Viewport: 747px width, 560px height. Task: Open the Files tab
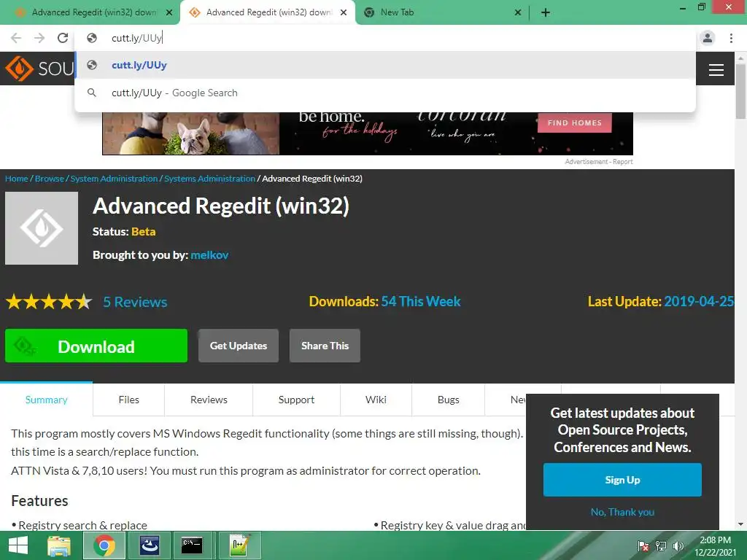[128, 400]
